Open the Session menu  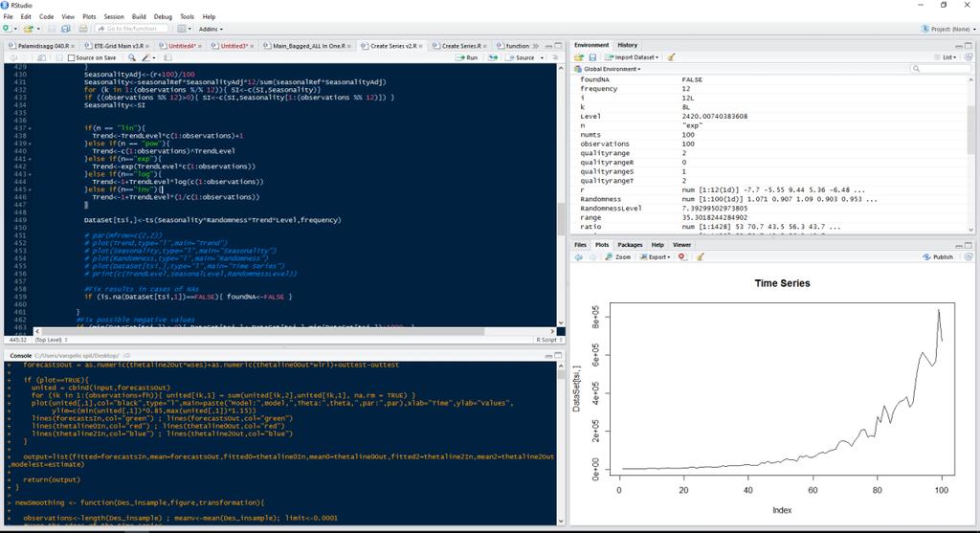pos(114,17)
